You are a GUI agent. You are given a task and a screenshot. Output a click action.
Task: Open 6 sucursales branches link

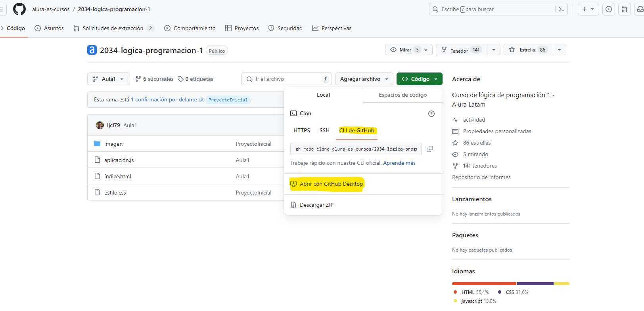pyautogui.click(x=154, y=79)
